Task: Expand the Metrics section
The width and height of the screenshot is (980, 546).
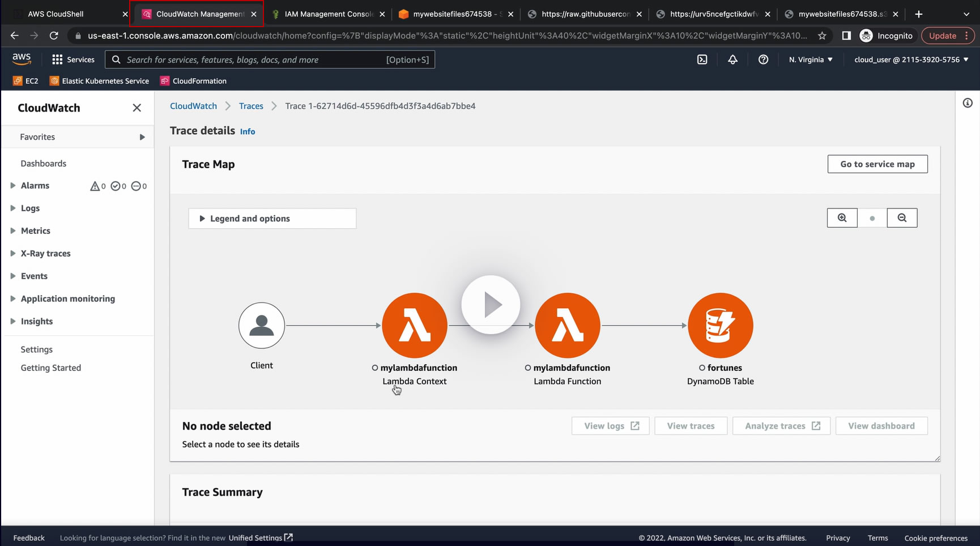Action: (x=13, y=231)
